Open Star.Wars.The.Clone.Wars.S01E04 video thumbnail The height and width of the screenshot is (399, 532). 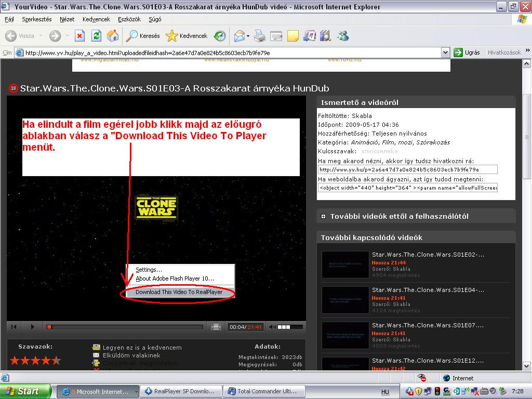[343, 300]
